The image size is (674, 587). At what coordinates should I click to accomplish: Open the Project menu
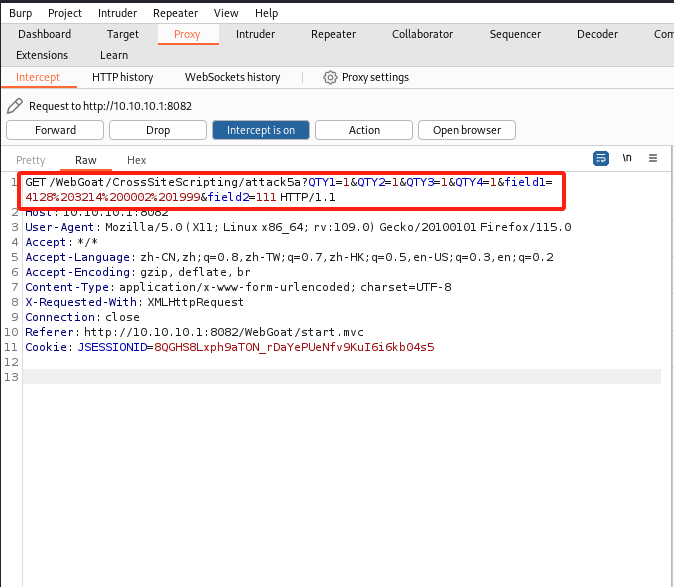click(64, 13)
